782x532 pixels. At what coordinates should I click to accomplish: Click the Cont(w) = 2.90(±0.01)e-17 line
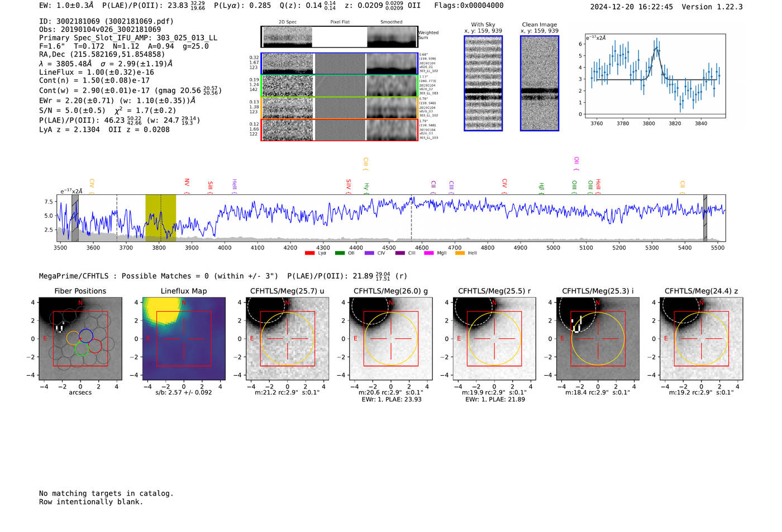pos(130,90)
